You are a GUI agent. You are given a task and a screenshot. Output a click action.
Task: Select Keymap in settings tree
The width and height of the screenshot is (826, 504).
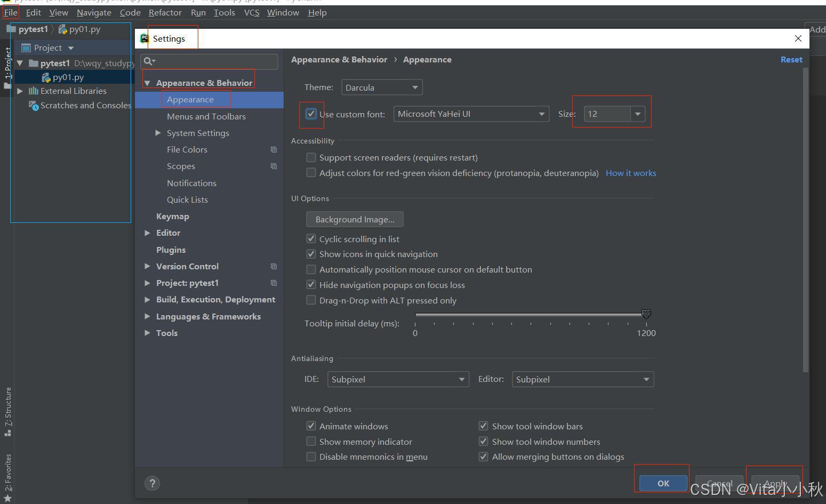[x=173, y=217]
